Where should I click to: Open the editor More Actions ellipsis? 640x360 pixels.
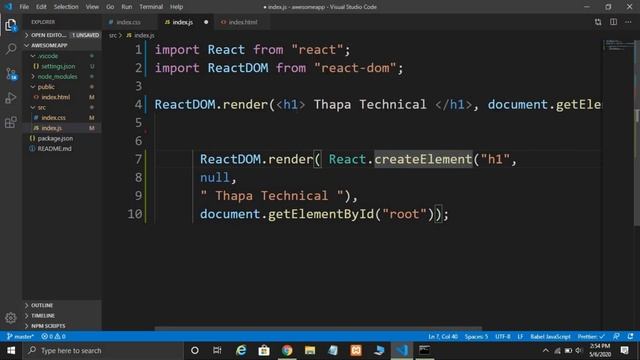click(628, 22)
